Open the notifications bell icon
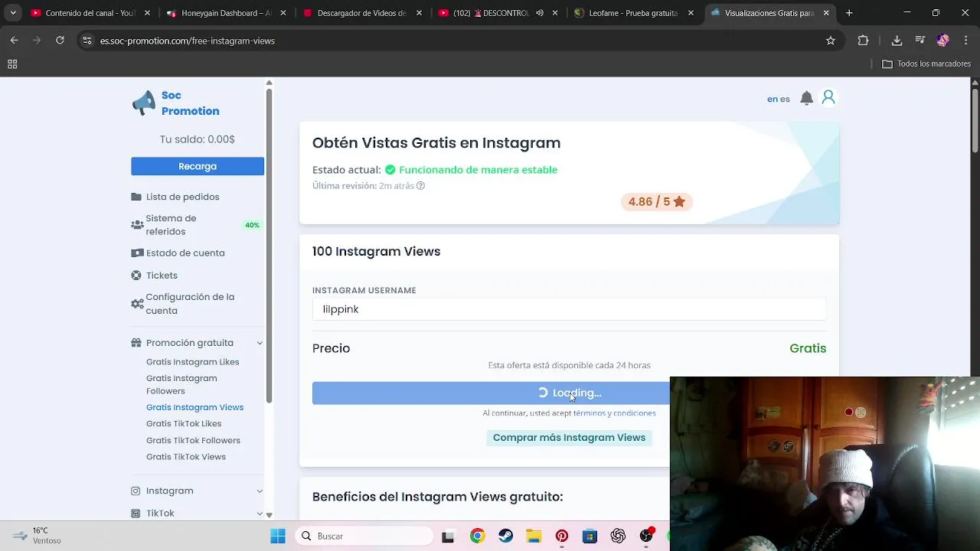 point(806,98)
